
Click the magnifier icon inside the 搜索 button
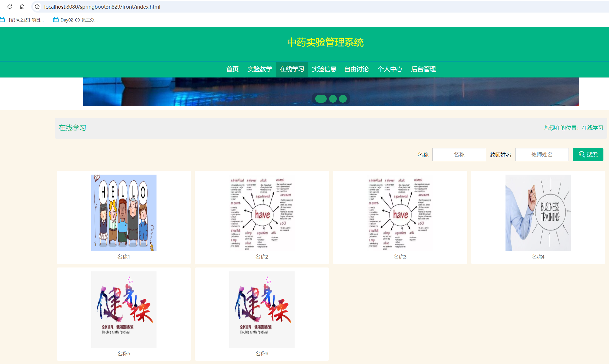coord(582,154)
